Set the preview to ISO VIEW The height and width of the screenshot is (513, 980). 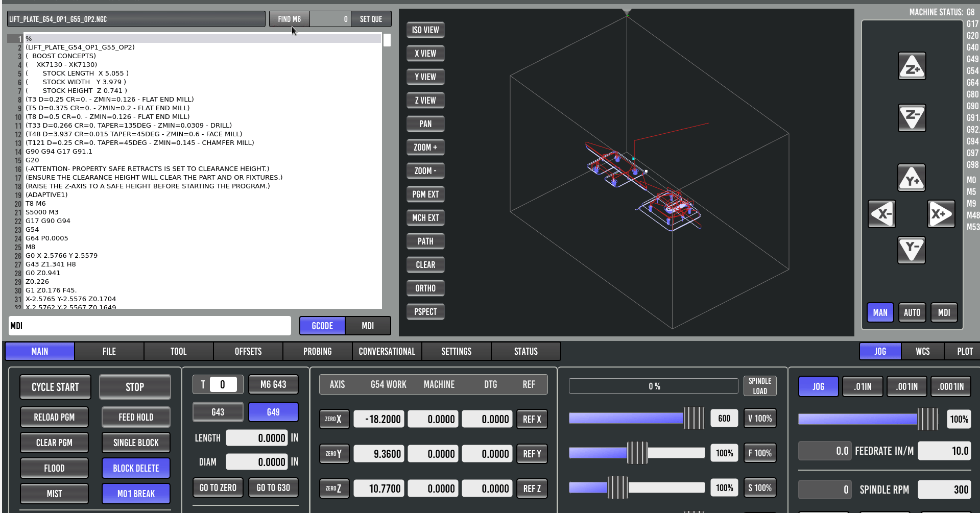point(425,30)
